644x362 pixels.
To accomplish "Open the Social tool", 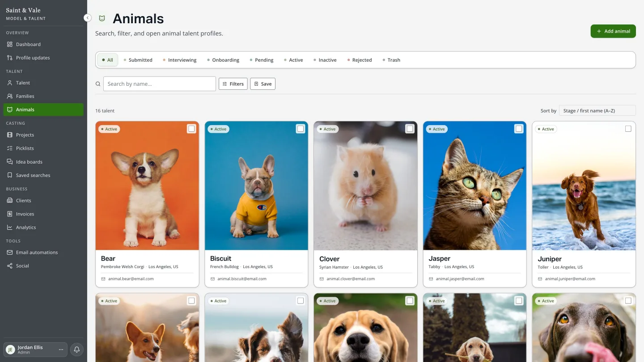I will point(43,266).
